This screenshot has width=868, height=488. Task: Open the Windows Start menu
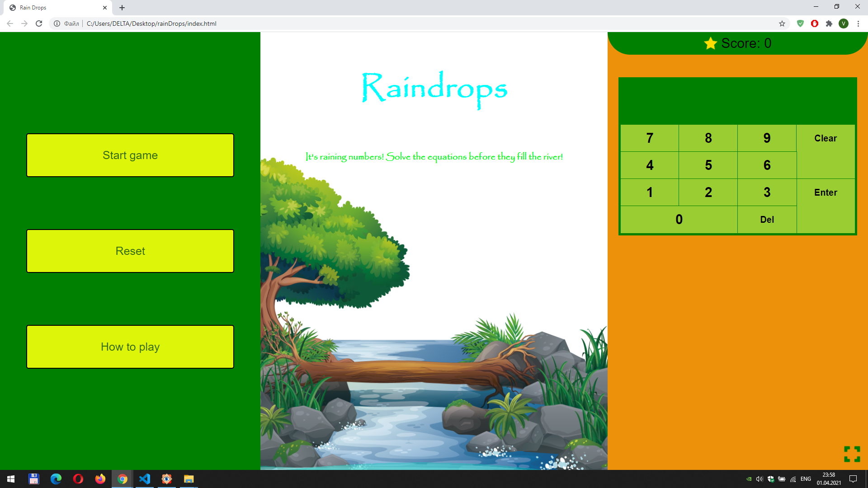pyautogui.click(x=11, y=479)
